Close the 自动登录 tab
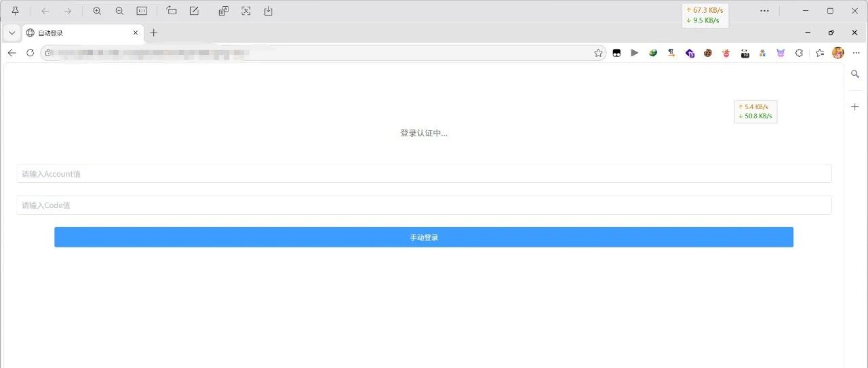This screenshot has width=868, height=368. [136, 33]
